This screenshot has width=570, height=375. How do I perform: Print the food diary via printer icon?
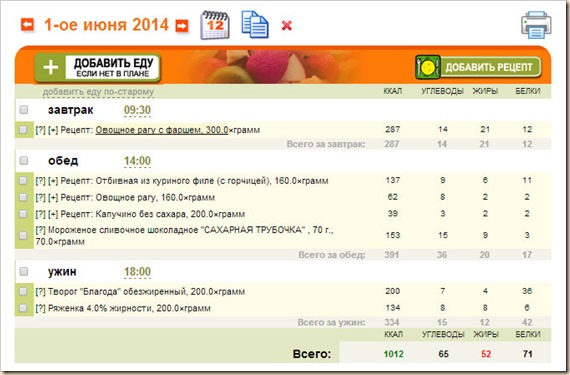pos(536,25)
